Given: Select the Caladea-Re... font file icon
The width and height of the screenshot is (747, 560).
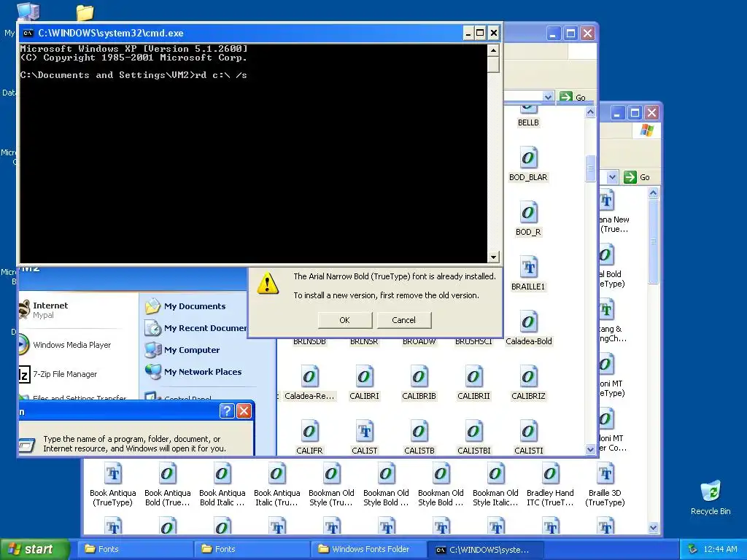Looking at the screenshot, I should click(x=309, y=377).
